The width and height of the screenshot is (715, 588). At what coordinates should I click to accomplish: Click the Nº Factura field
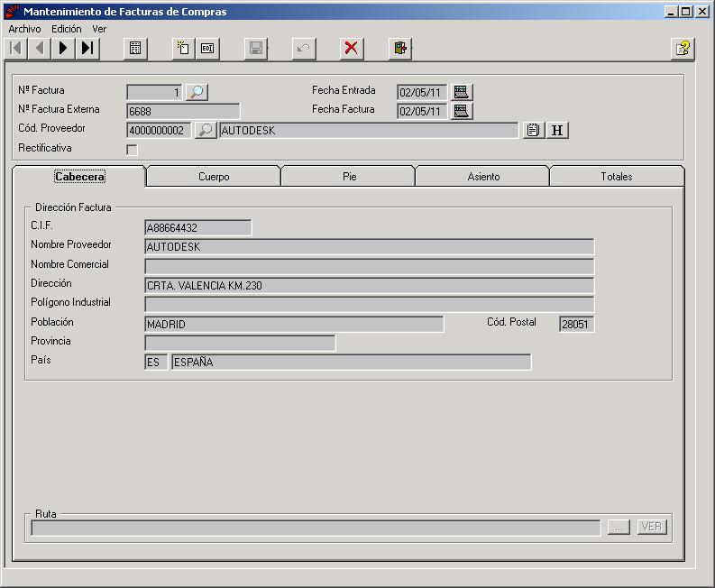tap(154, 92)
